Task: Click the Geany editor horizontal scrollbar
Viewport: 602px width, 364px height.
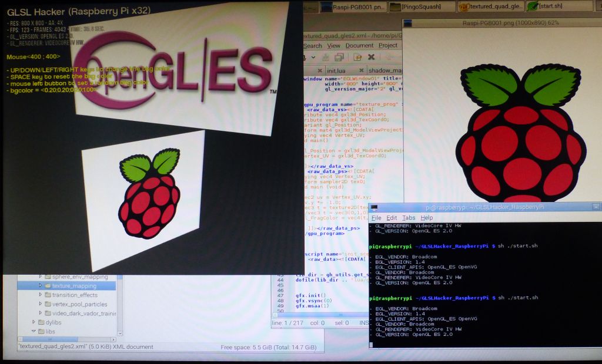Action: pyautogui.click(x=320, y=315)
